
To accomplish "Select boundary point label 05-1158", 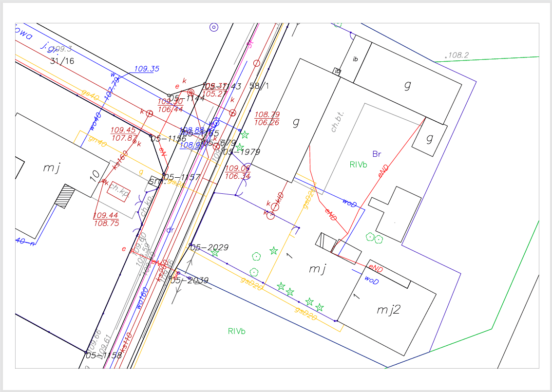I will tap(103, 355).
